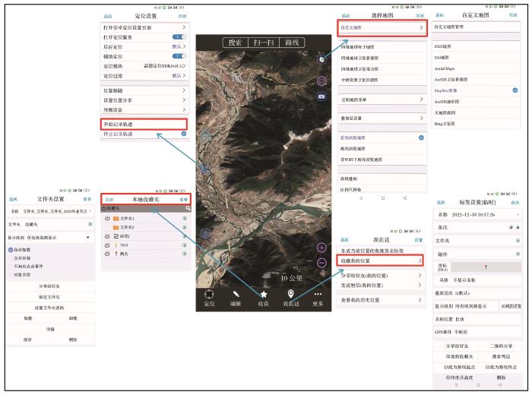Tap the 定位 locate icon in bottom bar
Screen dimensions: 532x395
click(x=209, y=295)
